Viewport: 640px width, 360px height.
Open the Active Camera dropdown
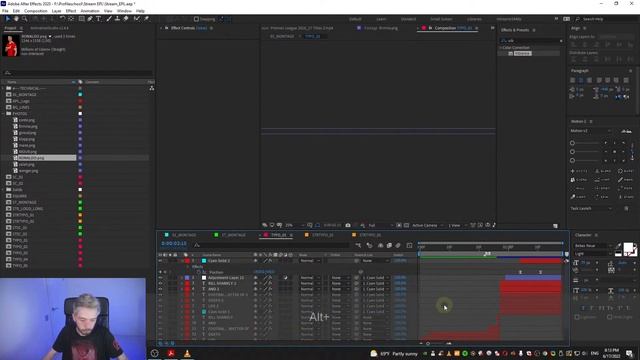tap(427, 225)
